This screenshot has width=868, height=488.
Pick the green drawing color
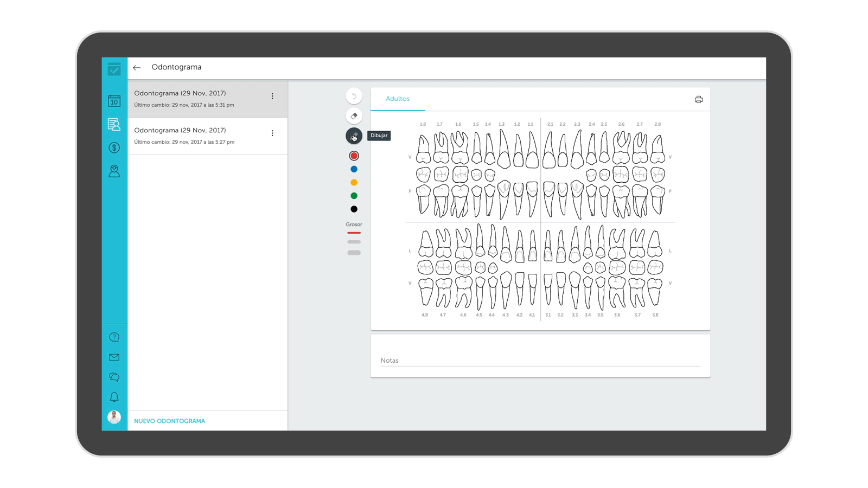tap(354, 196)
